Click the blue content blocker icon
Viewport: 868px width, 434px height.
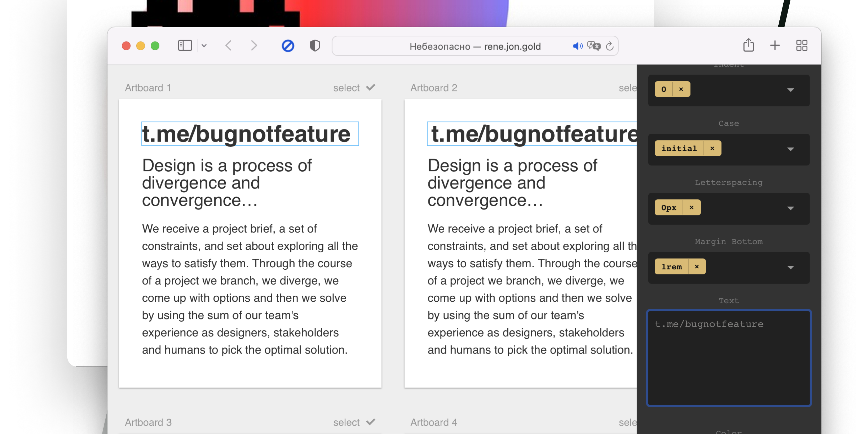pos(288,46)
